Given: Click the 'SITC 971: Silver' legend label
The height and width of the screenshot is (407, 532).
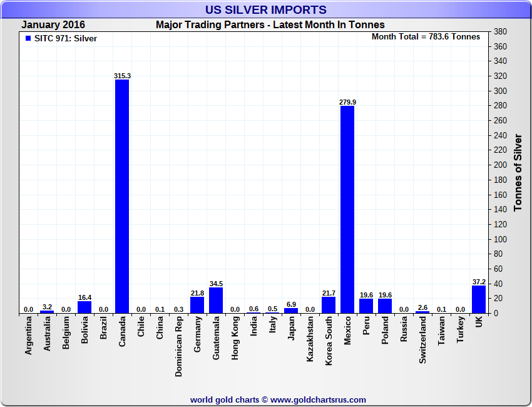Looking at the screenshot, I should [x=66, y=38].
